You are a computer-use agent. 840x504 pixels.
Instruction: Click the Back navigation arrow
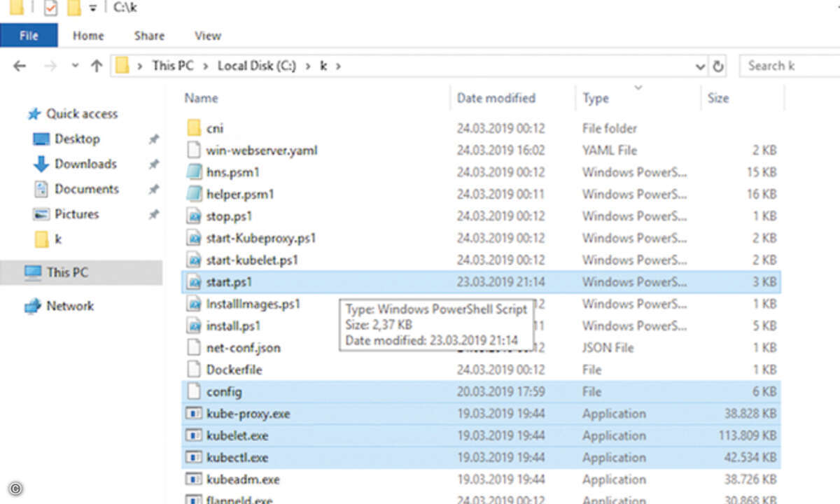[20, 66]
